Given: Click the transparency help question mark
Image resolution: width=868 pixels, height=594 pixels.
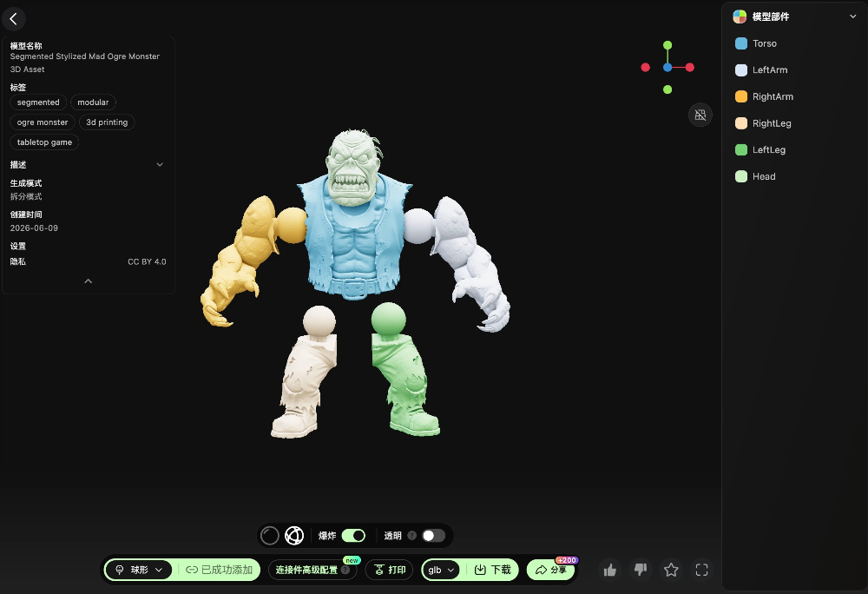Looking at the screenshot, I should tap(411, 535).
